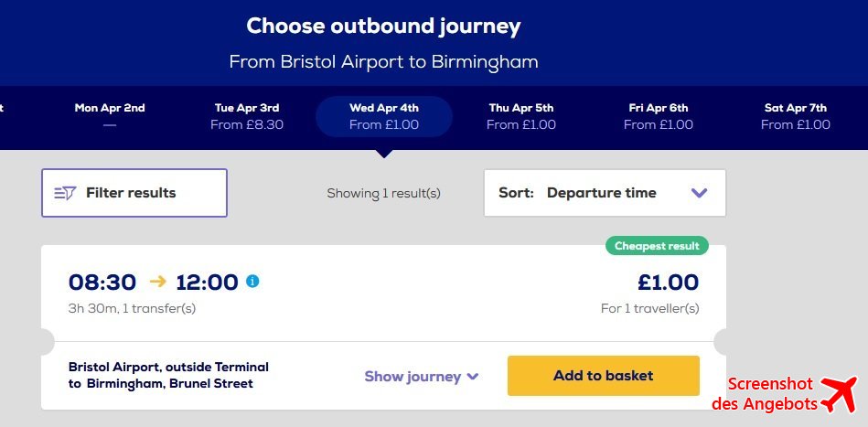Click the red airplane watermark icon
The image size is (868, 427).
[839, 394]
